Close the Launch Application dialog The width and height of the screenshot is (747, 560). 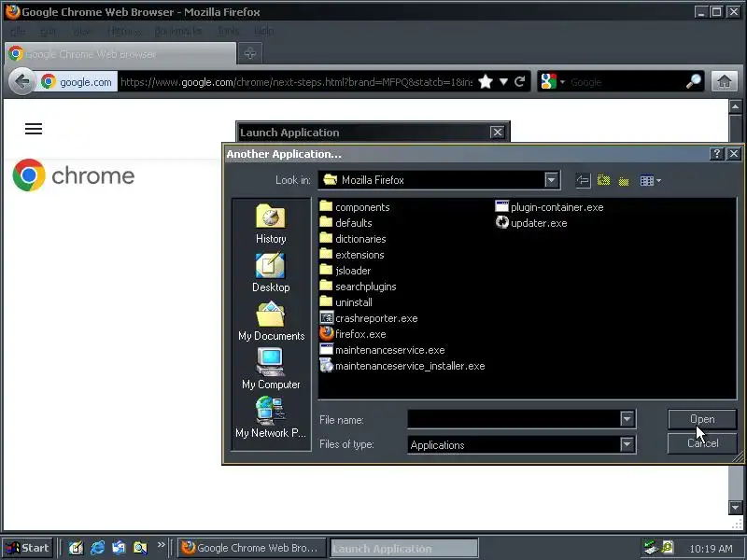(x=497, y=132)
